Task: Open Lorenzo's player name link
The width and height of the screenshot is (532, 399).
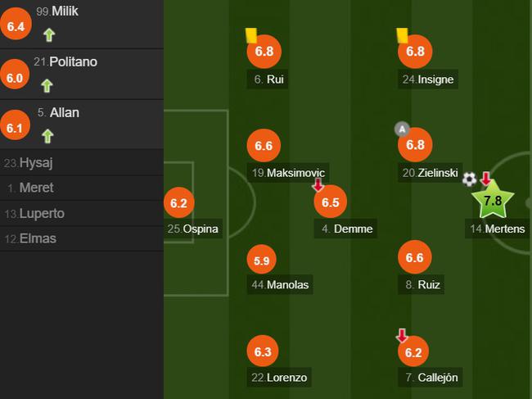Action: coord(280,378)
